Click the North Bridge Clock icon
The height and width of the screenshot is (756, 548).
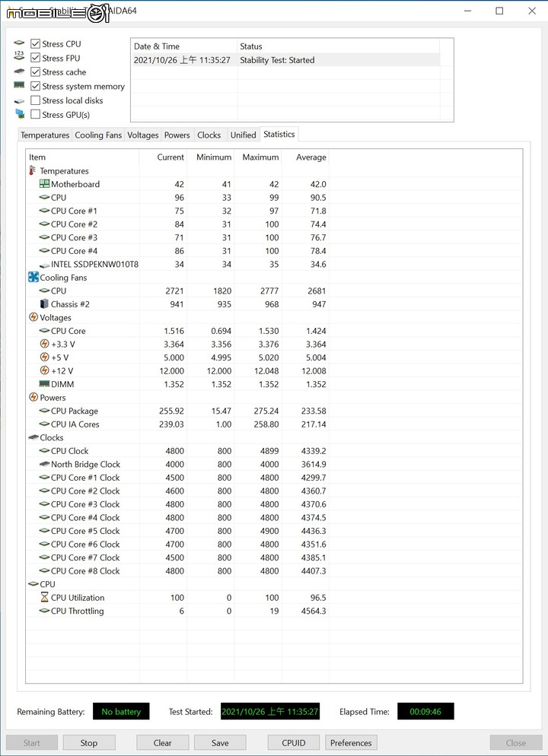pyautogui.click(x=44, y=464)
